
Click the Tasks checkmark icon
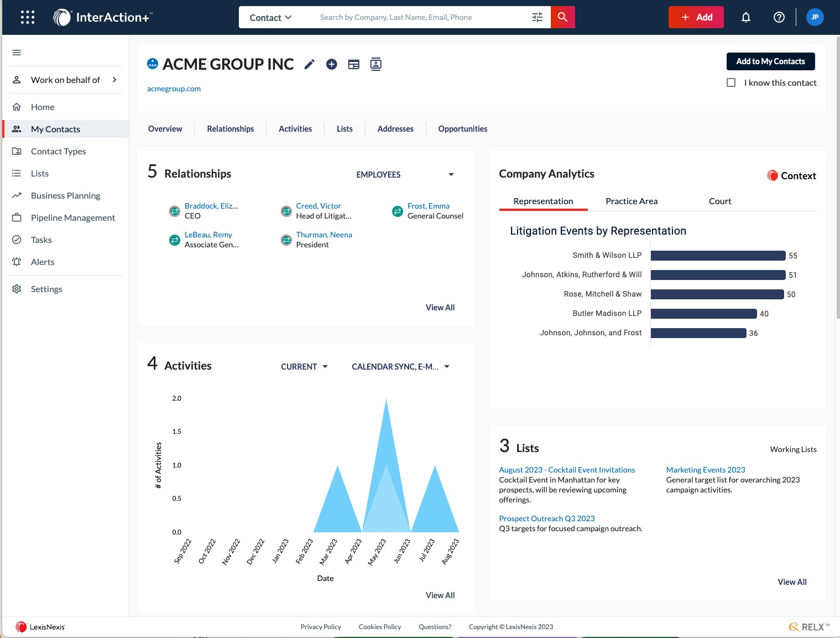tap(17, 240)
